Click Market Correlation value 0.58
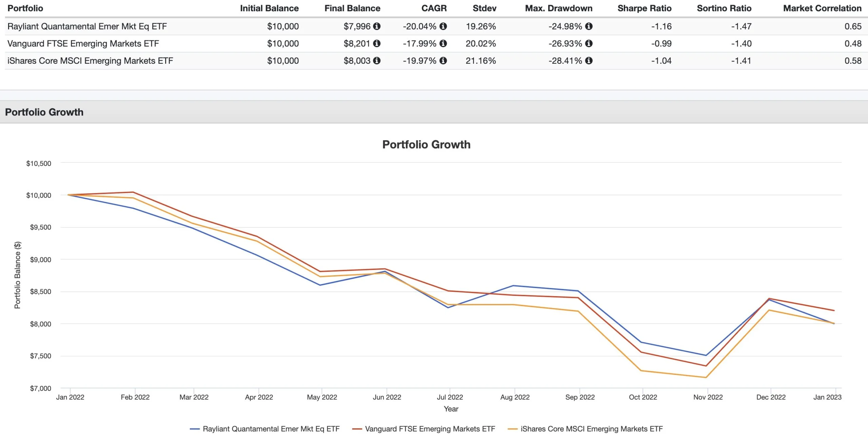The height and width of the screenshot is (438, 868). pyautogui.click(x=853, y=61)
